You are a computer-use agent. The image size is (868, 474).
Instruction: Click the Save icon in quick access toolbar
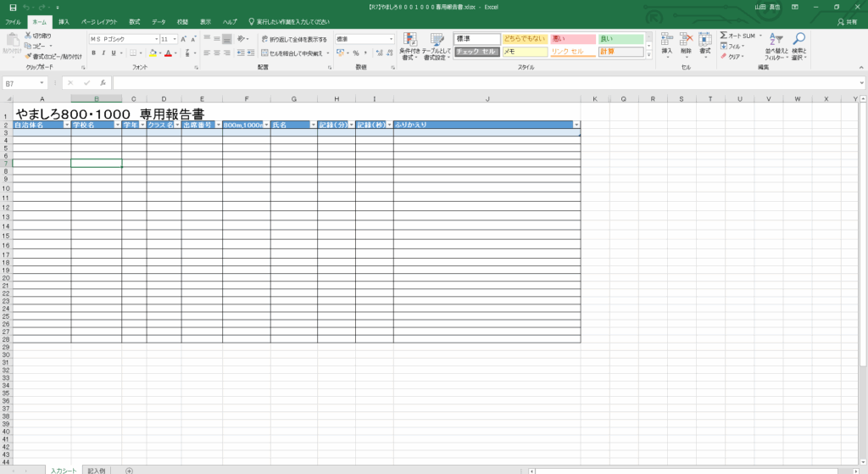[x=13, y=8]
